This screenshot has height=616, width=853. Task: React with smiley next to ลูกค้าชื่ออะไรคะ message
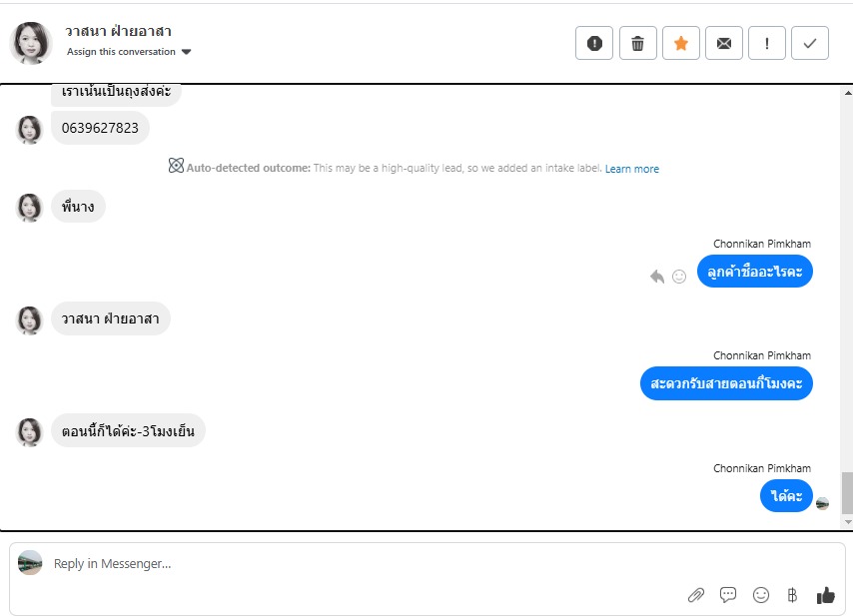tap(679, 277)
